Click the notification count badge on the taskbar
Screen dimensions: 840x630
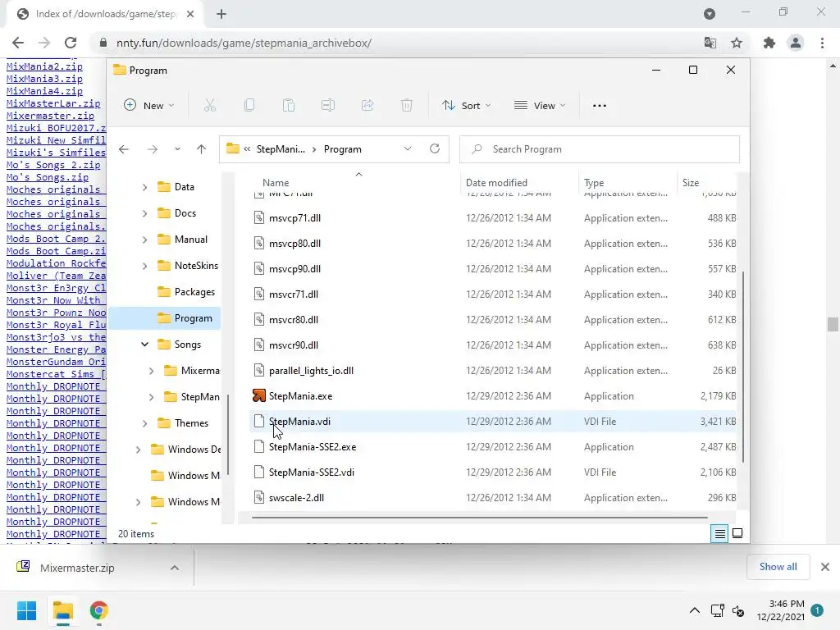coord(817,610)
